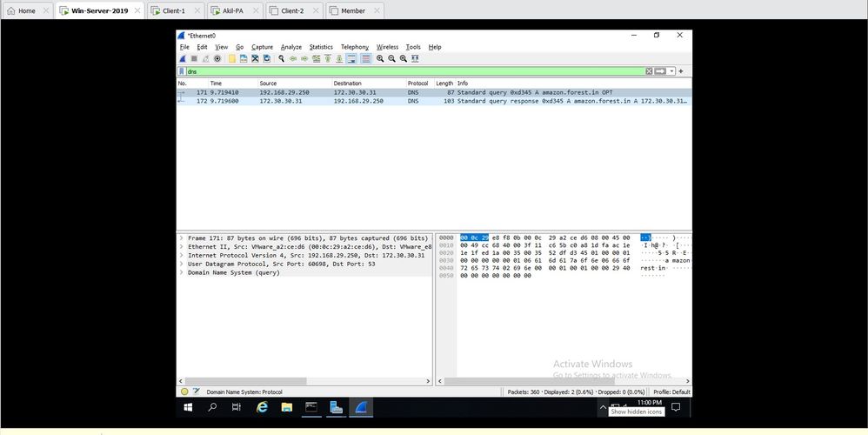
Task: Go back in packet history arrow
Action: pos(293,58)
